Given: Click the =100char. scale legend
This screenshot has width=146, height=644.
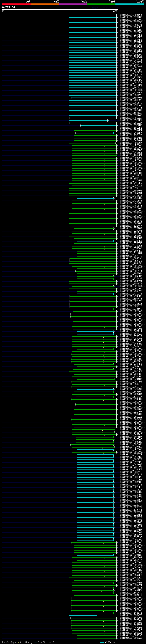Looking at the screenshot, I should click(x=109, y=642).
